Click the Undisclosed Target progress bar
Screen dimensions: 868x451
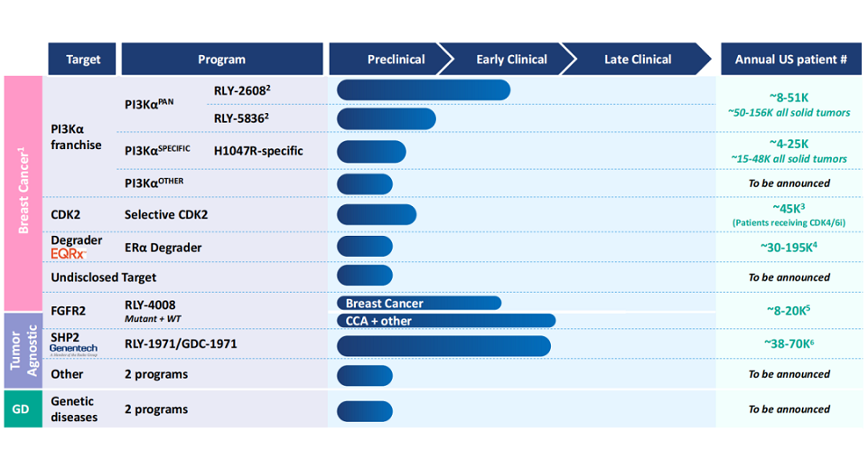pos(365,276)
